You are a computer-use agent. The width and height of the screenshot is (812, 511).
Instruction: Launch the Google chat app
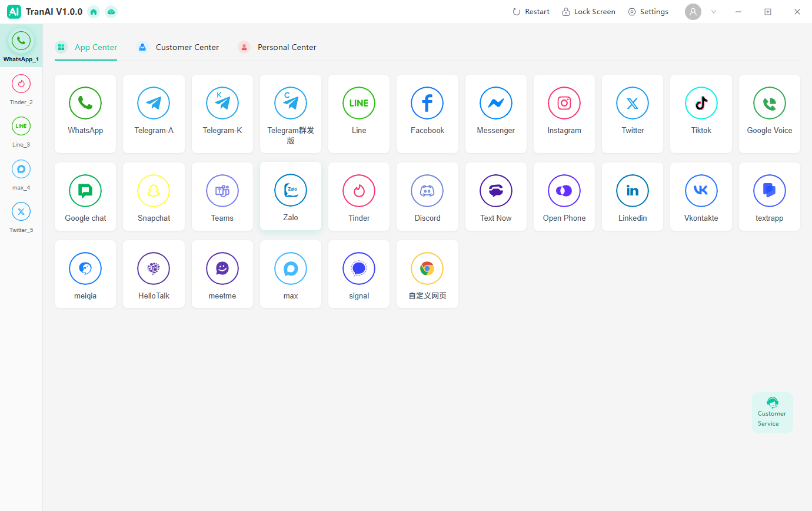85,197
